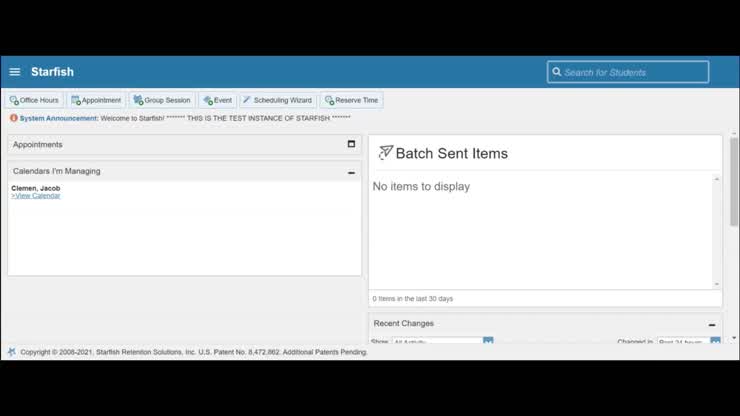
Task: Add Office Hours
Action: [34, 100]
